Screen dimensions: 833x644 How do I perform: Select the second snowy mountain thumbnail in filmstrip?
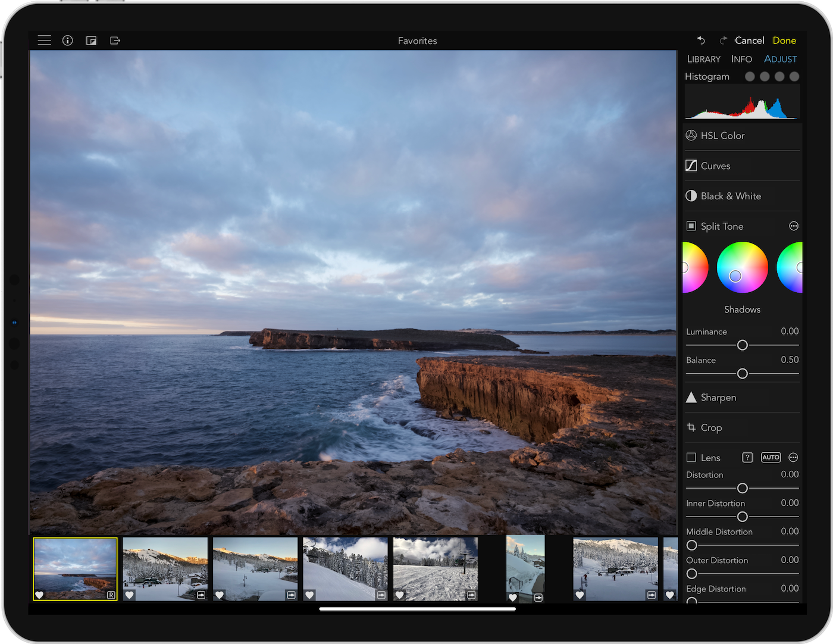[x=255, y=569]
